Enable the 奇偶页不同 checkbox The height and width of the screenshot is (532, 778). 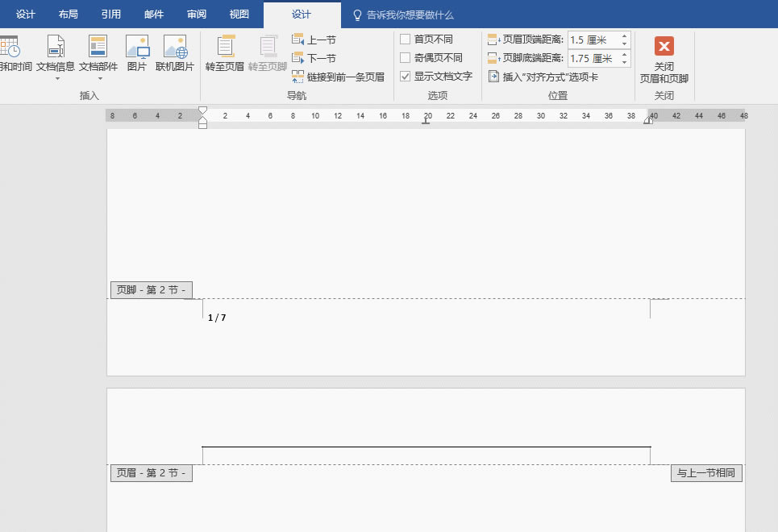[406, 57]
